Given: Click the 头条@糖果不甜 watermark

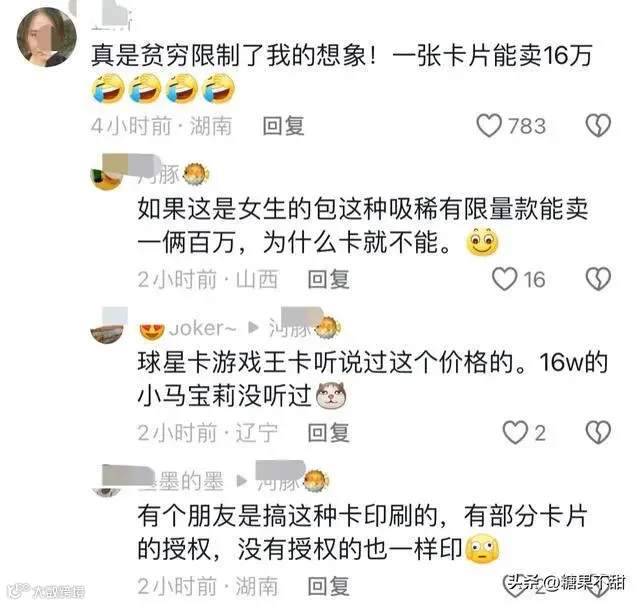Looking at the screenshot, I should 567,583.
